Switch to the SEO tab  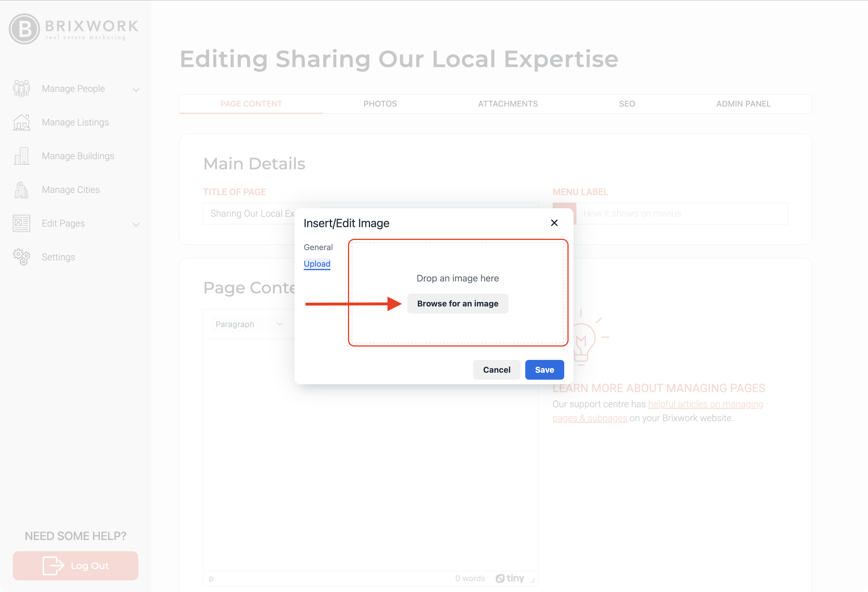(627, 104)
